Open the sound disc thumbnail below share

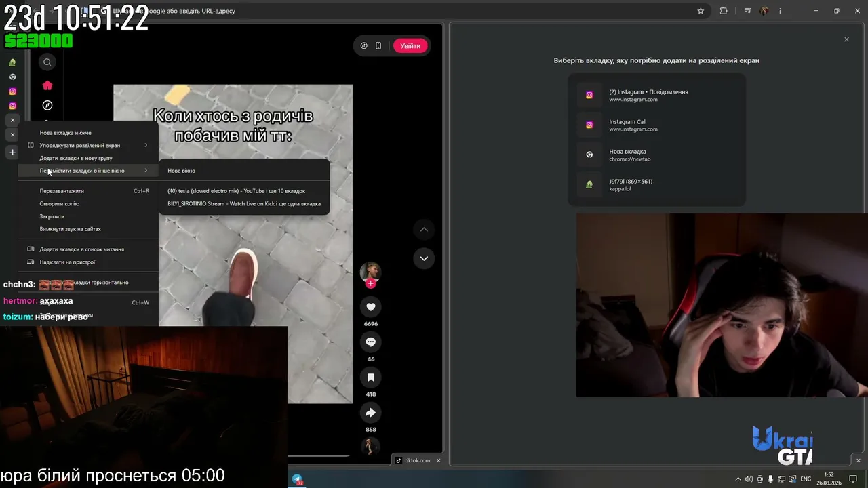(x=370, y=446)
